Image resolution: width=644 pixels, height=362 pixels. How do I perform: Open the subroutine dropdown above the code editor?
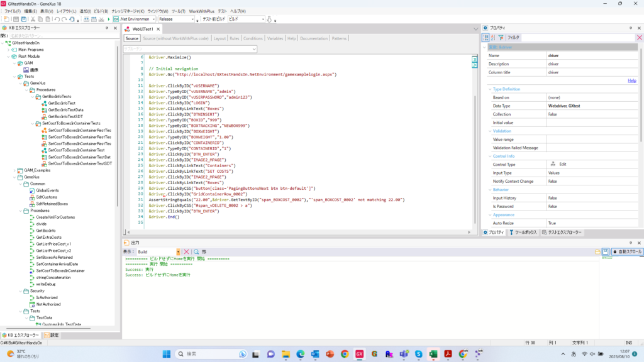[254, 49]
